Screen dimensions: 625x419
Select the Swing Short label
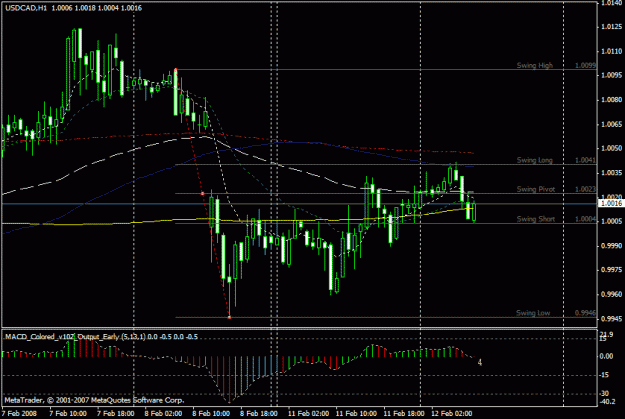tap(535, 219)
